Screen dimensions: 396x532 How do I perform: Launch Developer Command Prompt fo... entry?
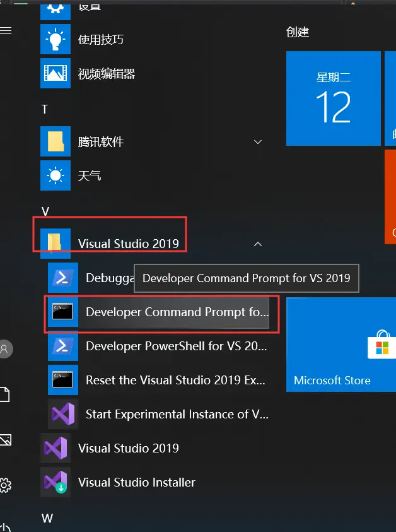pyautogui.click(x=158, y=312)
